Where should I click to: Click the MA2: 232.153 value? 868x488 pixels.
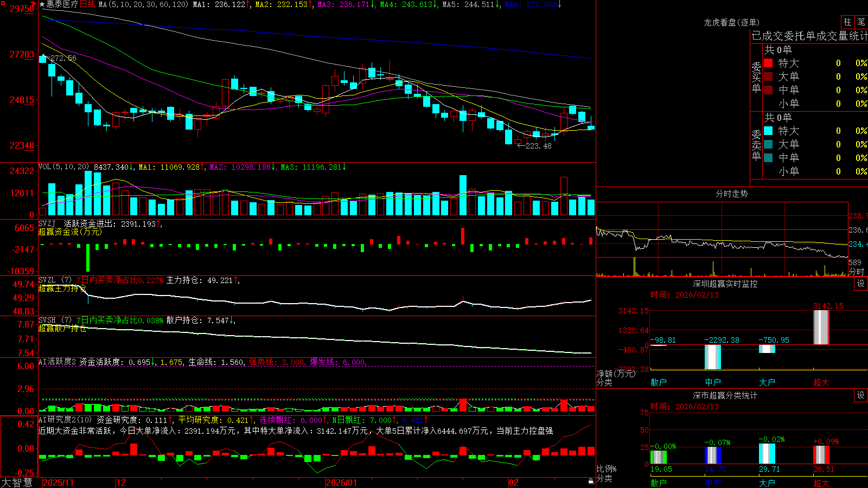282,4
